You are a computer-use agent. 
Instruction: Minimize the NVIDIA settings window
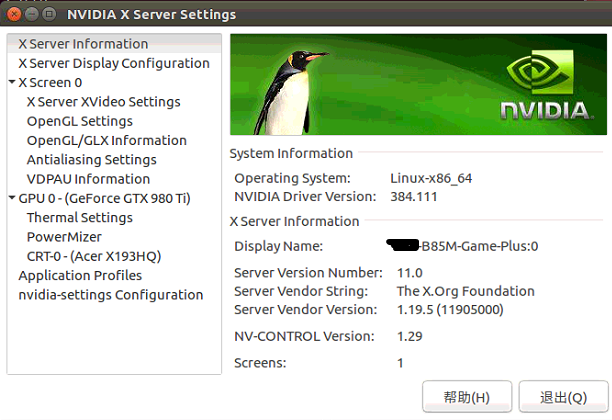point(32,14)
